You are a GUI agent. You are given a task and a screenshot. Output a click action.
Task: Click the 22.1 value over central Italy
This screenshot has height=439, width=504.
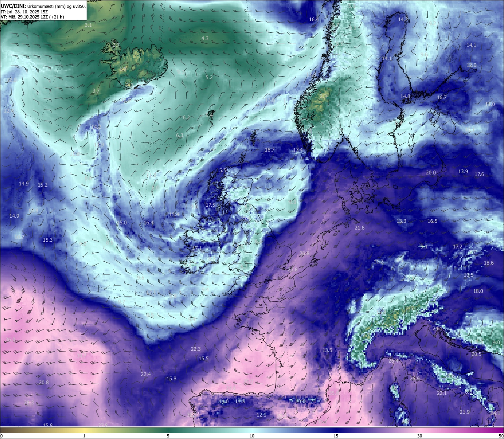pyautogui.click(x=442, y=393)
